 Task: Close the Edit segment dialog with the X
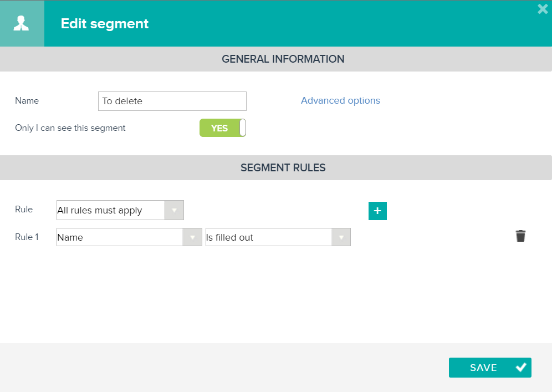pyautogui.click(x=543, y=9)
